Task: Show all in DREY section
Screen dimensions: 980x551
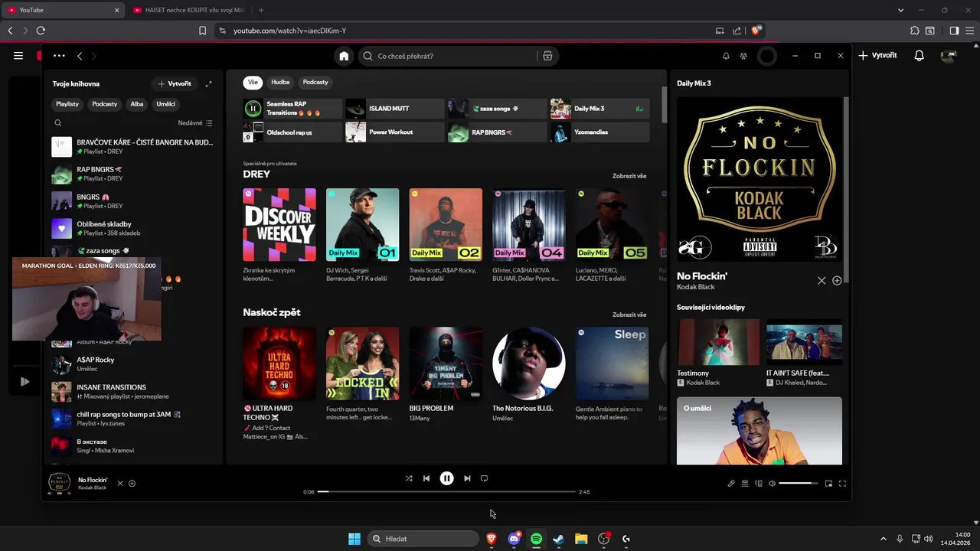Action: point(629,176)
